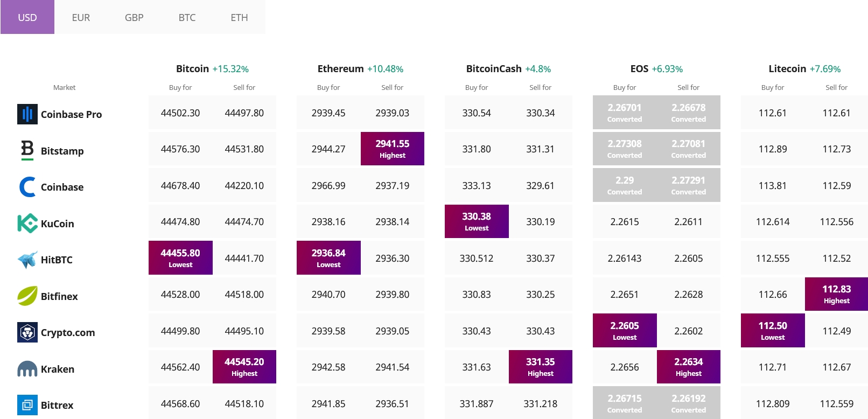Viewport: 868px width, 419px height.
Task: Select the BTC currency tab
Action: point(187,17)
